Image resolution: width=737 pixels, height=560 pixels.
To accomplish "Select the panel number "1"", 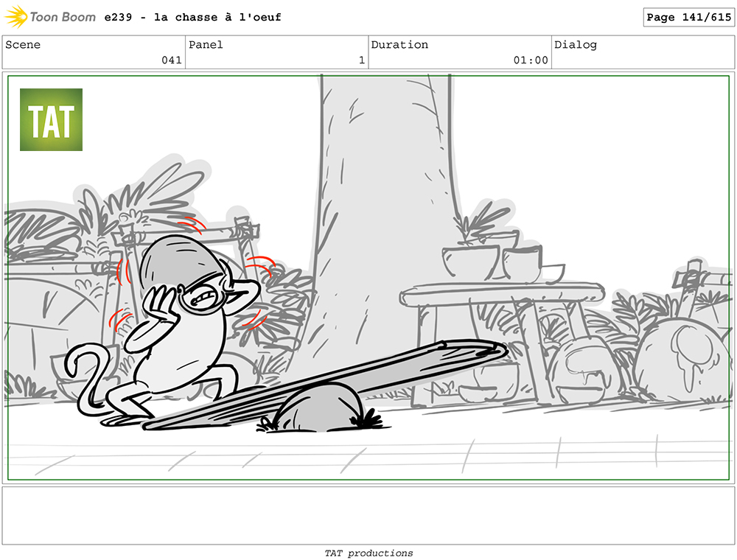I will (361, 60).
